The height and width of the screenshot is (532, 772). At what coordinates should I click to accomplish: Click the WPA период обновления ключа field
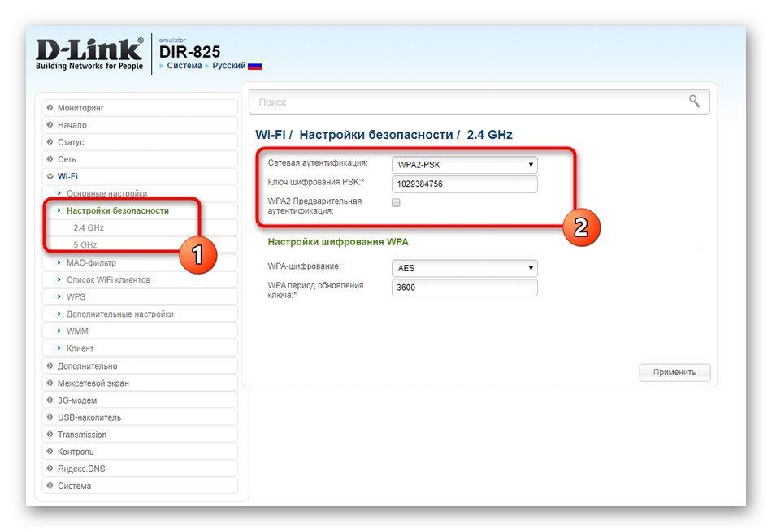[464, 288]
